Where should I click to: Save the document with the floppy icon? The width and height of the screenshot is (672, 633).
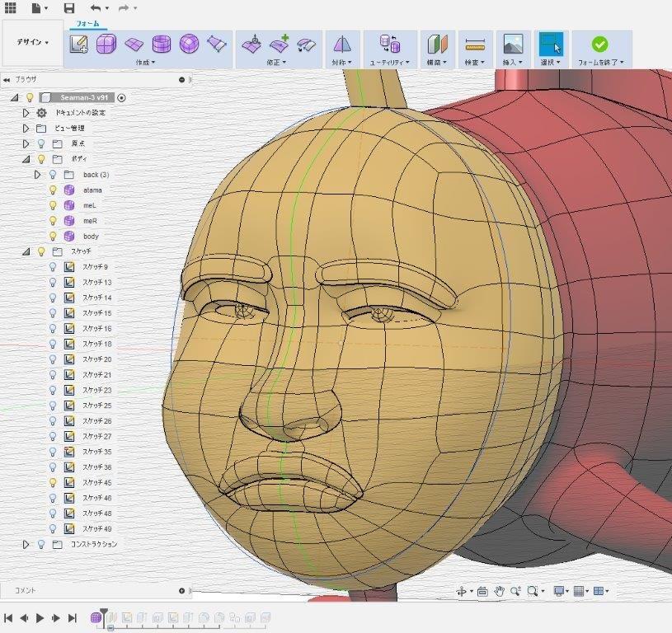tap(69, 7)
